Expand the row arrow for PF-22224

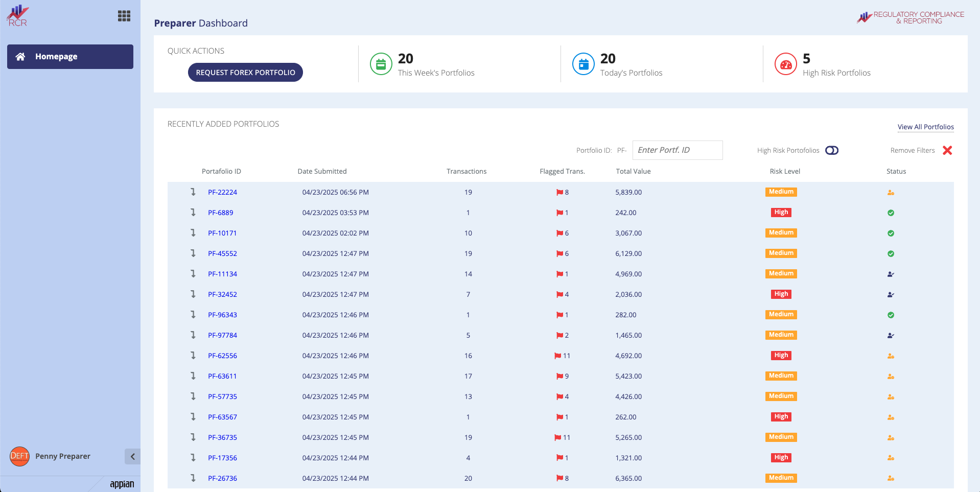click(x=193, y=192)
